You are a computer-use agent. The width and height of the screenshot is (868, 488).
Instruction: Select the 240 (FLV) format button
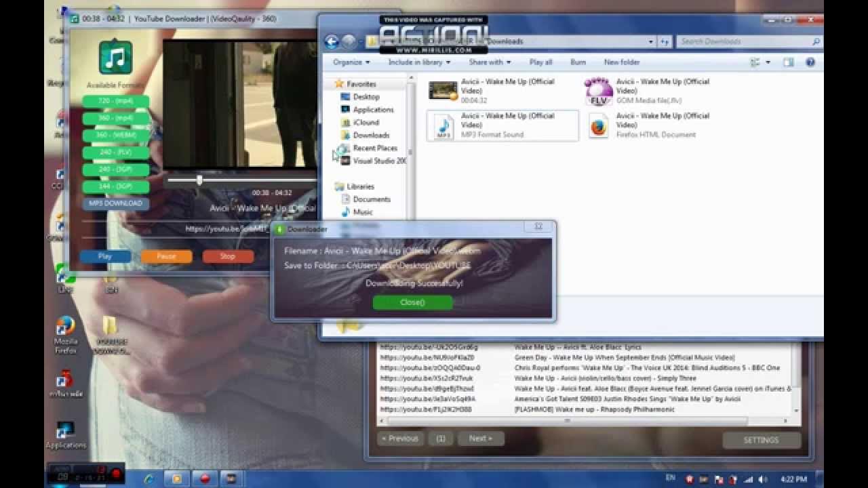point(115,152)
